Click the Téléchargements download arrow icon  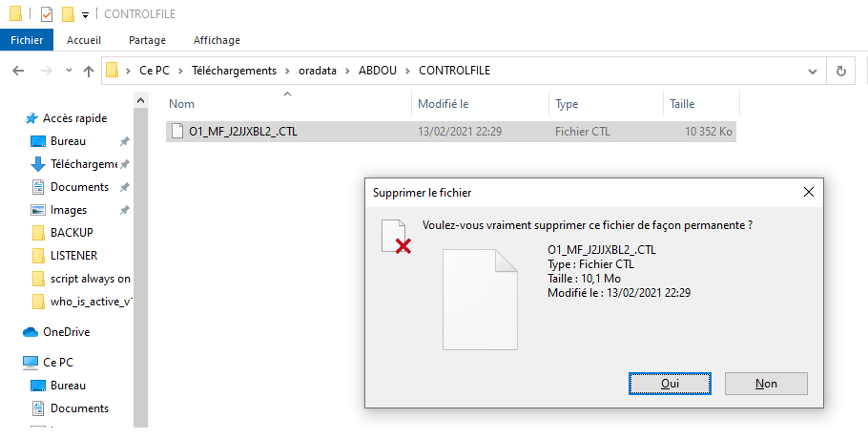(x=37, y=164)
